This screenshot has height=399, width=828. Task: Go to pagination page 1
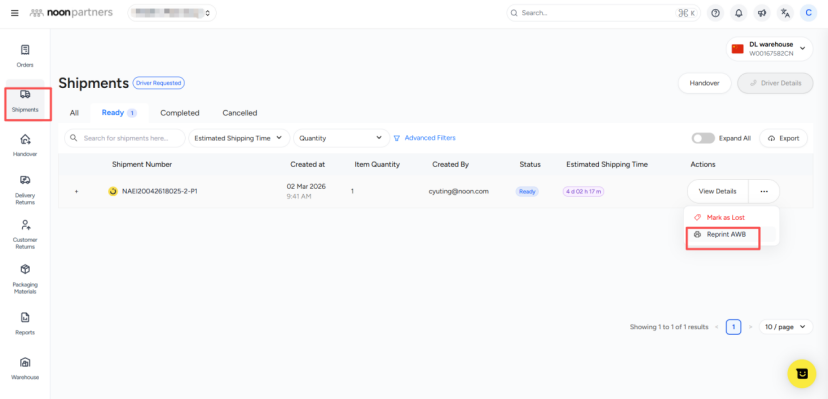click(x=733, y=327)
